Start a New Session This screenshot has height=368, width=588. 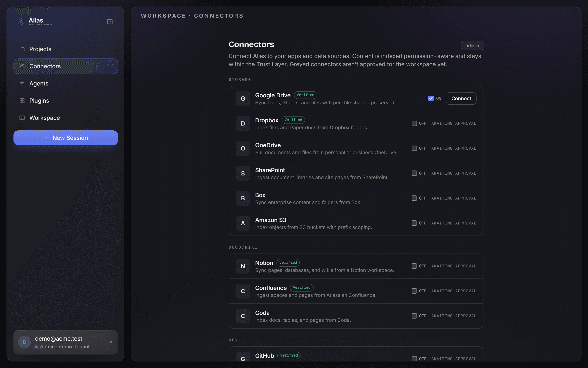66,138
